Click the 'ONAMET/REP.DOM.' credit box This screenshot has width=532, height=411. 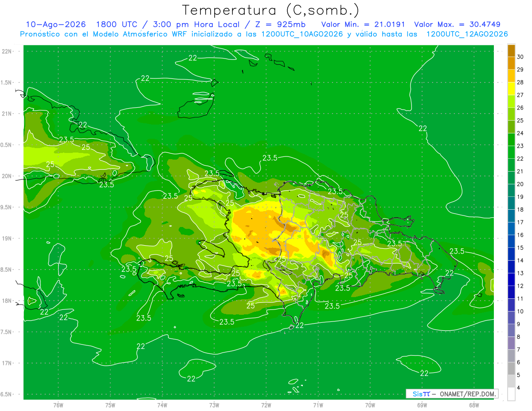[x=452, y=394]
